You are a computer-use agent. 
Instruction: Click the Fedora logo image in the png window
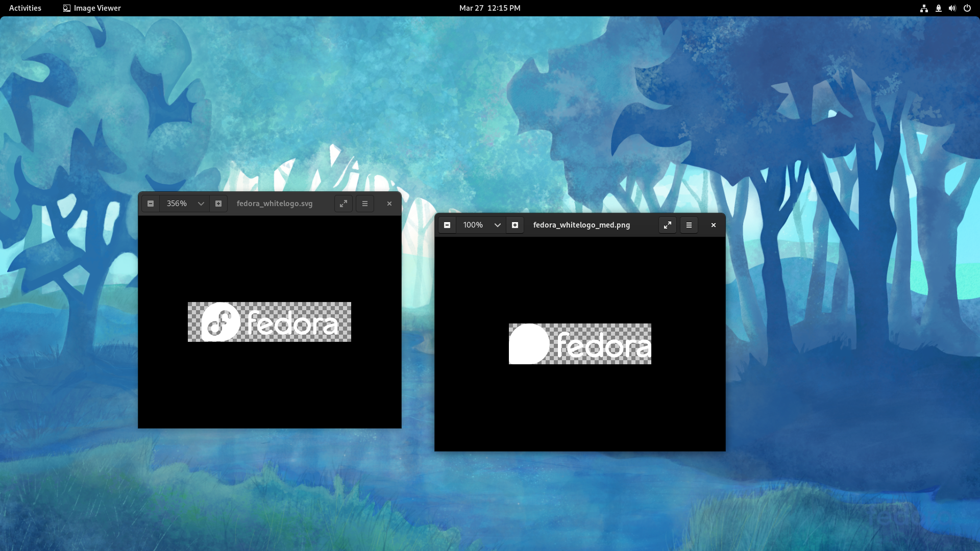(x=580, y=344)
